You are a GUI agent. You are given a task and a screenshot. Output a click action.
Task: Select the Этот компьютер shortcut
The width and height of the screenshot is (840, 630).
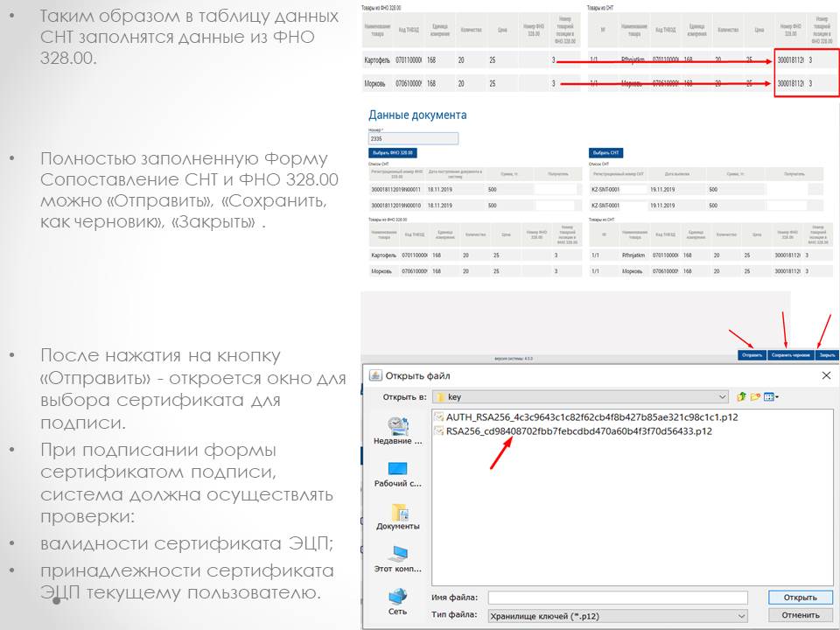(398, 558)
